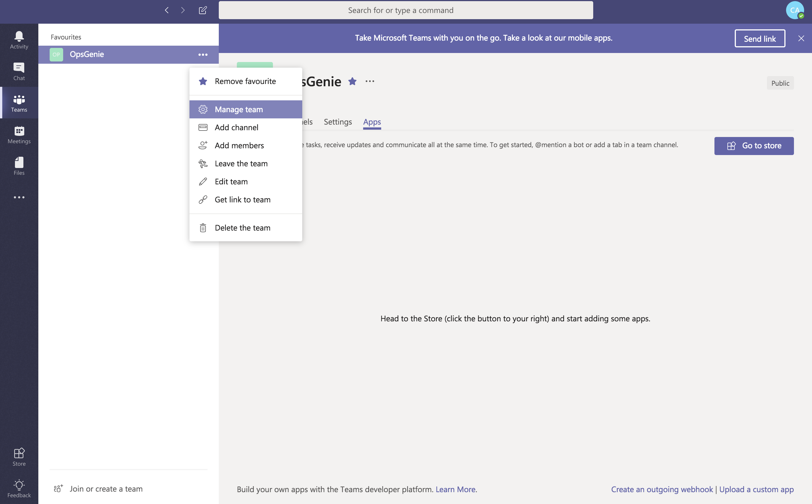Click Go to store button
812x504 pixels.
coord(754,146)
